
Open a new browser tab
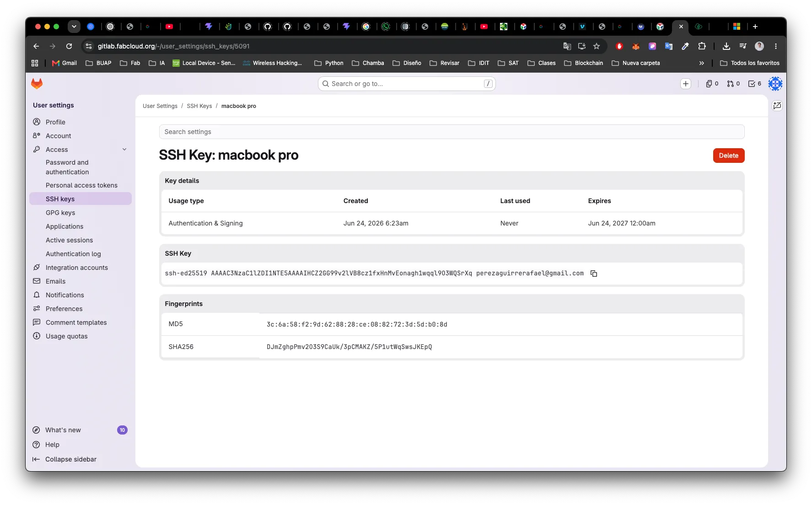(755, 27)
